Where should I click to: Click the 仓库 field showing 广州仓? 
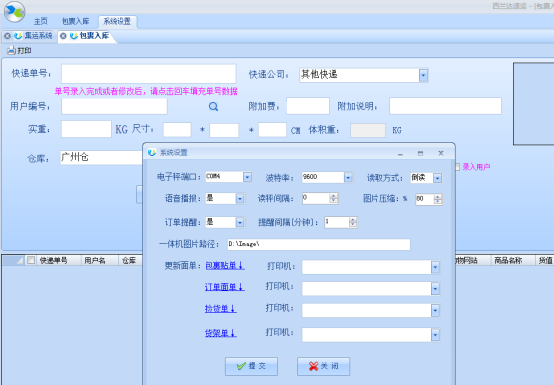[x=101, y=157]
